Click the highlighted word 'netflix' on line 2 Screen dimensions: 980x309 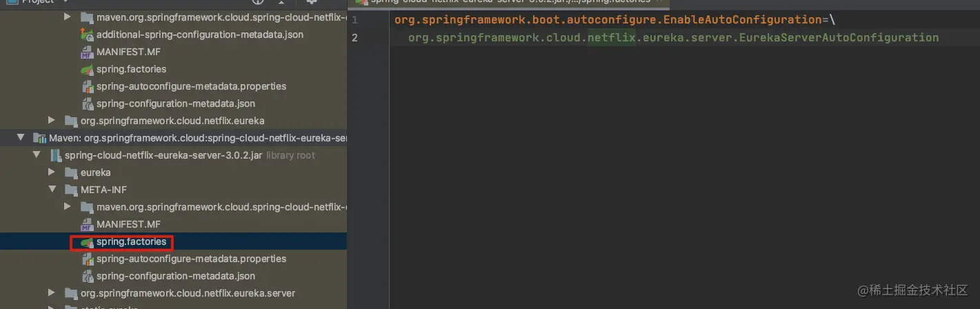tap(611, 37)
